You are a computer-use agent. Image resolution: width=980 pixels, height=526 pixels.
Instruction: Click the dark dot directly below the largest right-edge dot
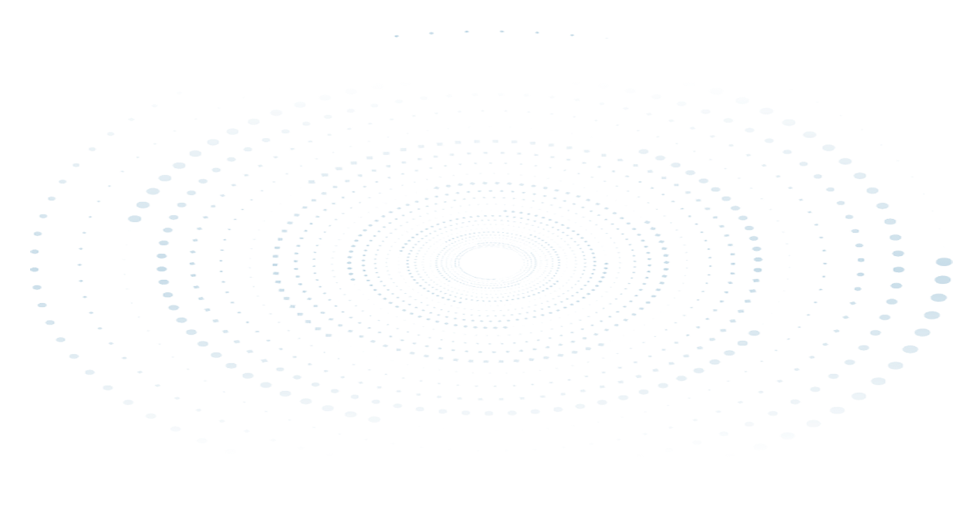(x=942, y=280)
